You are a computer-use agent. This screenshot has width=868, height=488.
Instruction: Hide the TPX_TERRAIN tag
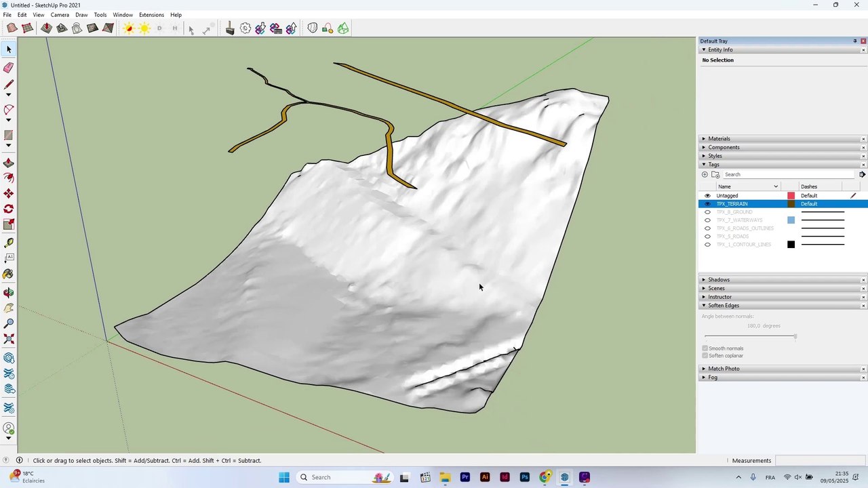(707, 203)
